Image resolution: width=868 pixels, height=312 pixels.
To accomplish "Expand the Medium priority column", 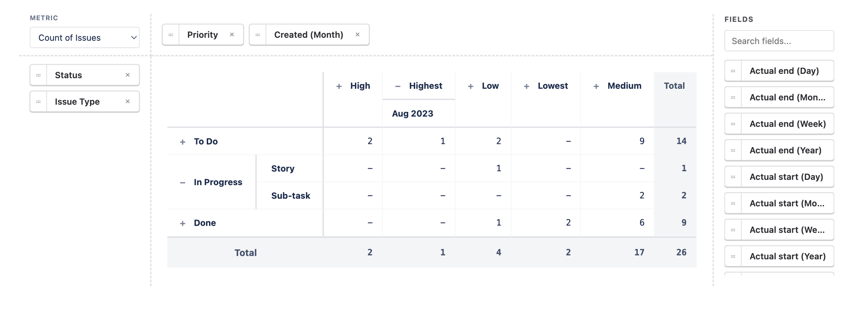I will coord(596,86).
